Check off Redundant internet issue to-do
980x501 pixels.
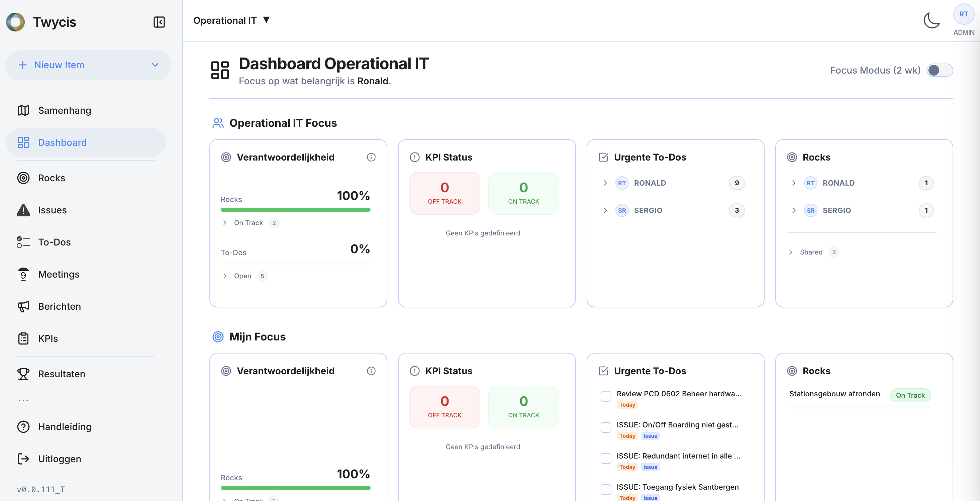pyautogui.click(x=606, y=459)
